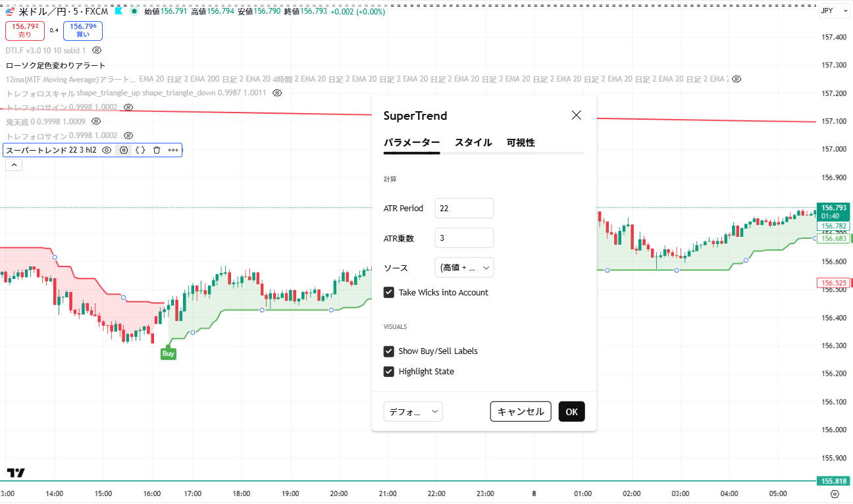The width and height of the screenshot is (853, 504).
Task: Click the Buy signal label on chart
Action: pyautogui.click(x=168, y=353)
